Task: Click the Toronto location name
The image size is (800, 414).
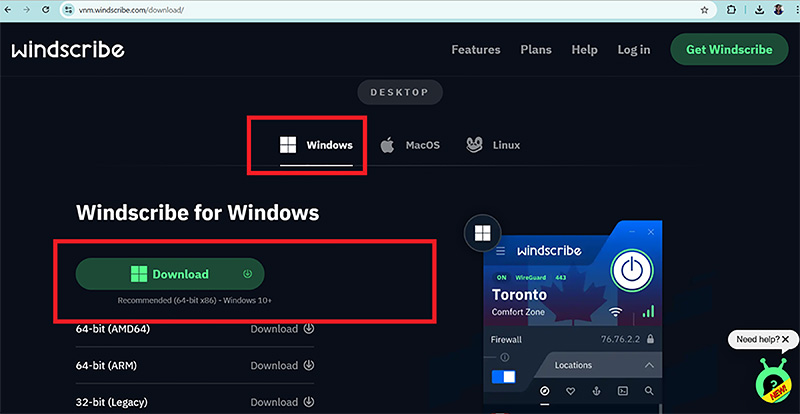Action: click(519, 295)
